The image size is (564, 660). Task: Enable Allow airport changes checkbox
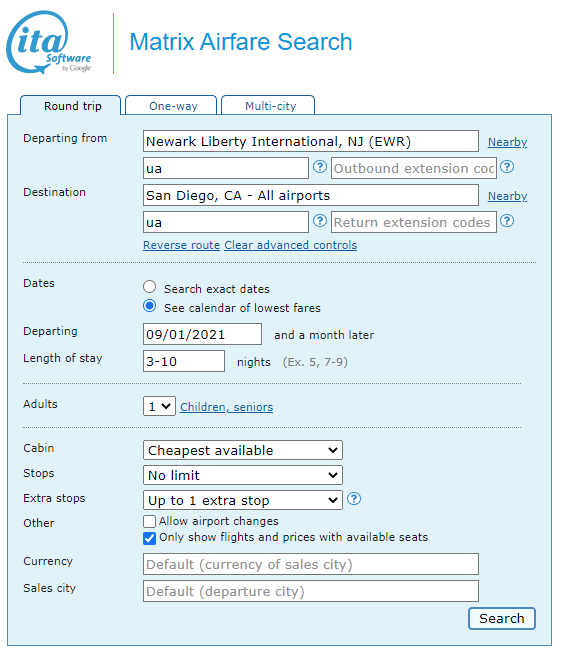click(x=149, y=522)
